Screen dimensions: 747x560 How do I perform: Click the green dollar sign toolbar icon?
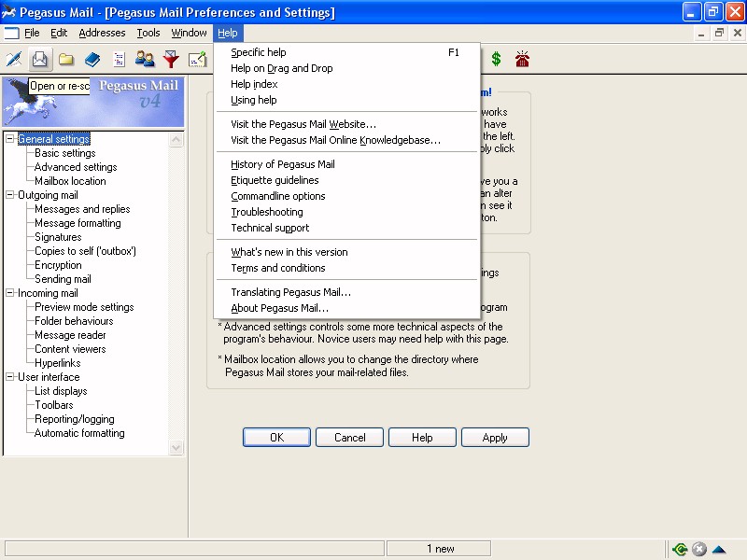pos(496,60)
